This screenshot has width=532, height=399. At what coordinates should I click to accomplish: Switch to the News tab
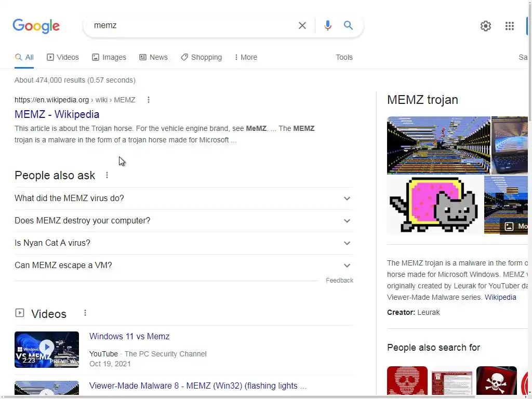click(x=153, y=57)
